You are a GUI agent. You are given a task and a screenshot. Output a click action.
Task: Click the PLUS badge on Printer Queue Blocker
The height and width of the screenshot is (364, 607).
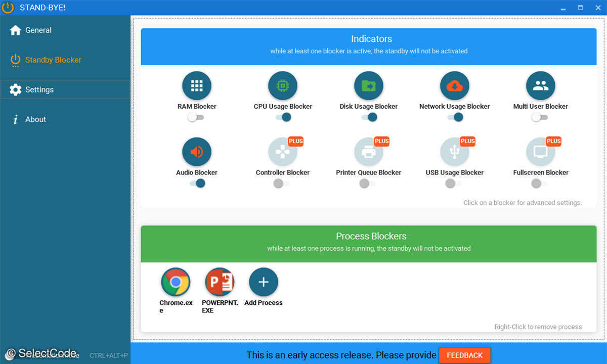(x=382, y=141)
